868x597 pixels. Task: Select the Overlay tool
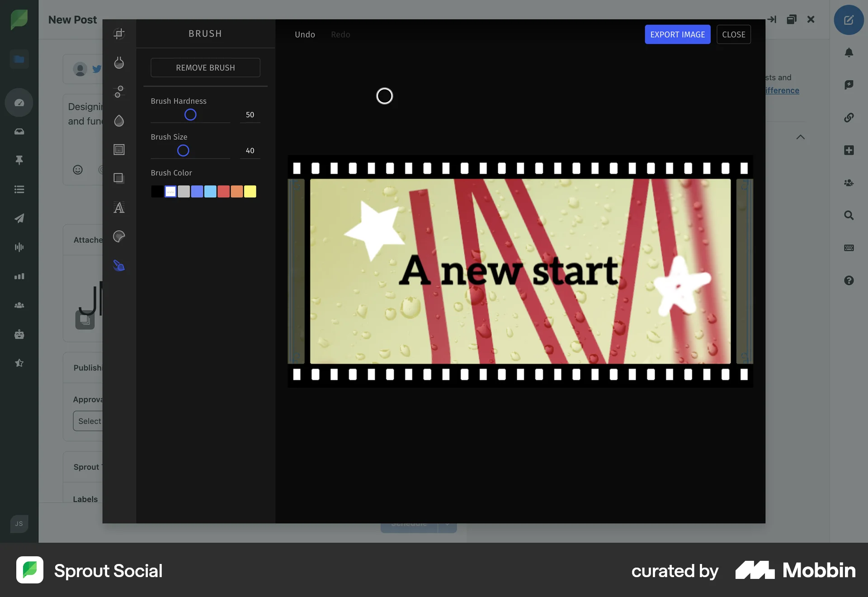pos(119,178)
